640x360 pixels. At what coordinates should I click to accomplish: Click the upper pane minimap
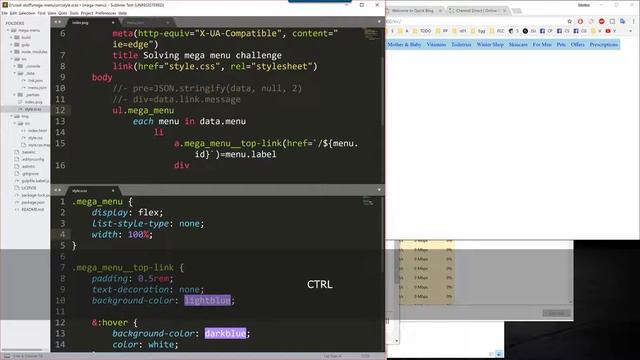[371, 34]
